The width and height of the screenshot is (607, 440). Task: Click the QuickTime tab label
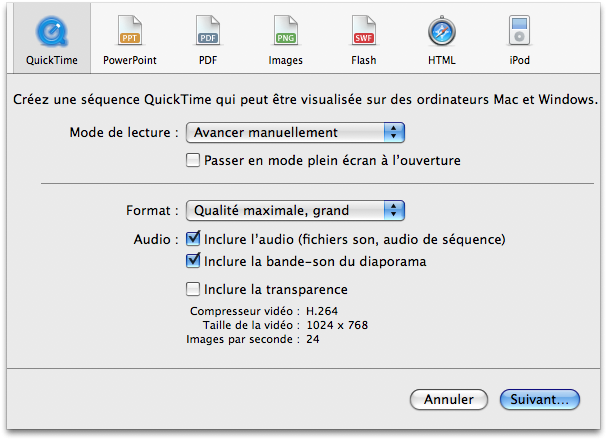(52, 60)
